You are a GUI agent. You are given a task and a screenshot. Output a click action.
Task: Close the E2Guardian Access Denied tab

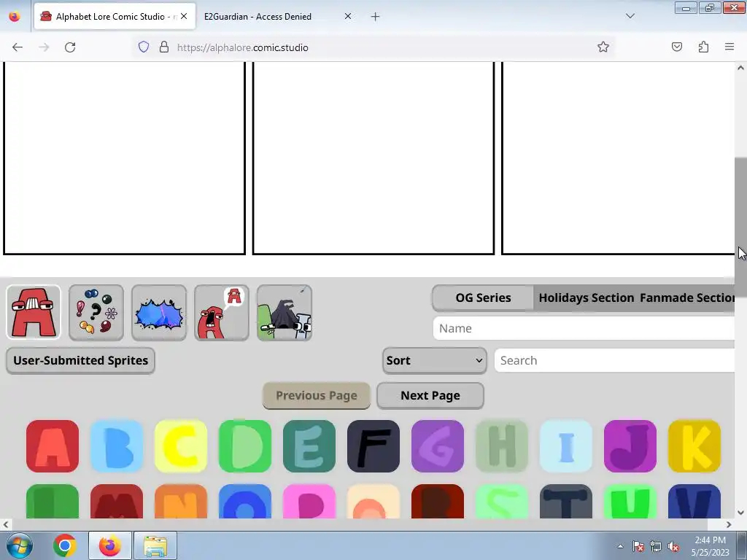(x=348, y=17)
